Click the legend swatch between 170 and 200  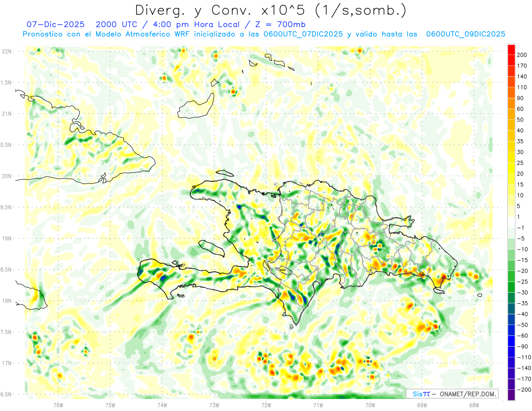[x=511, y=60]
